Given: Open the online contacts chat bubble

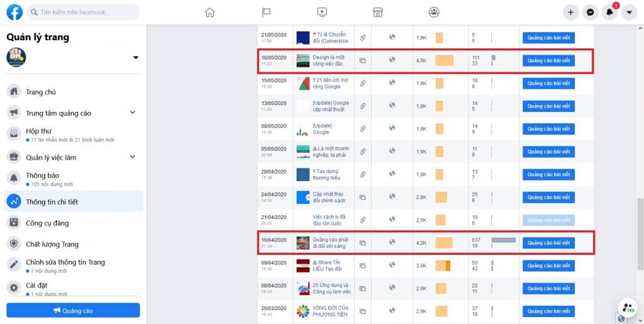Looking at the screenshot, I should (628, 308).
